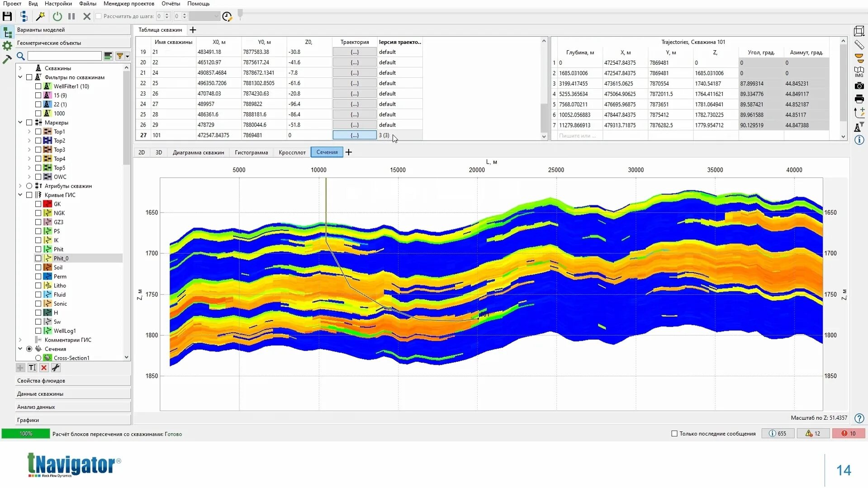Open the hammer tools sidebar icon
Viewport: 868px width, 488px height.
[7, 59]
